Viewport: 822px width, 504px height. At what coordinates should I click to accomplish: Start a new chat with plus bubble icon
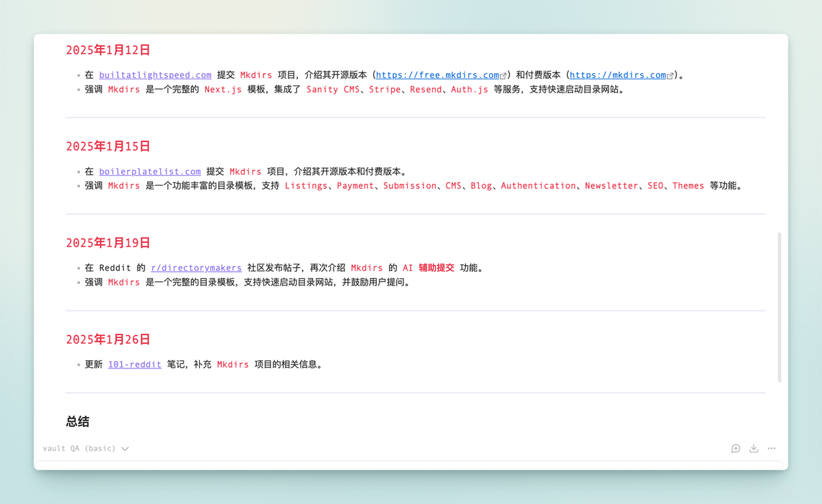click(736, 449)
